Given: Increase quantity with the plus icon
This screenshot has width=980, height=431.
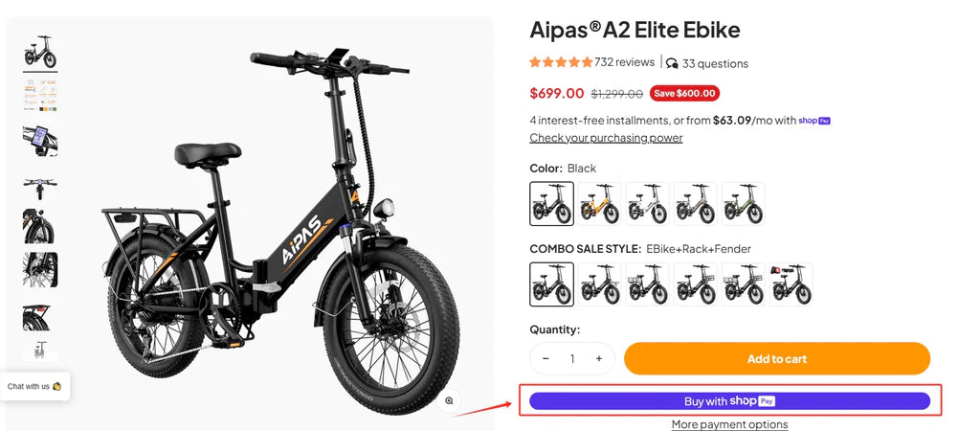Looking at the screenshot, I should (x=599, y=359).
